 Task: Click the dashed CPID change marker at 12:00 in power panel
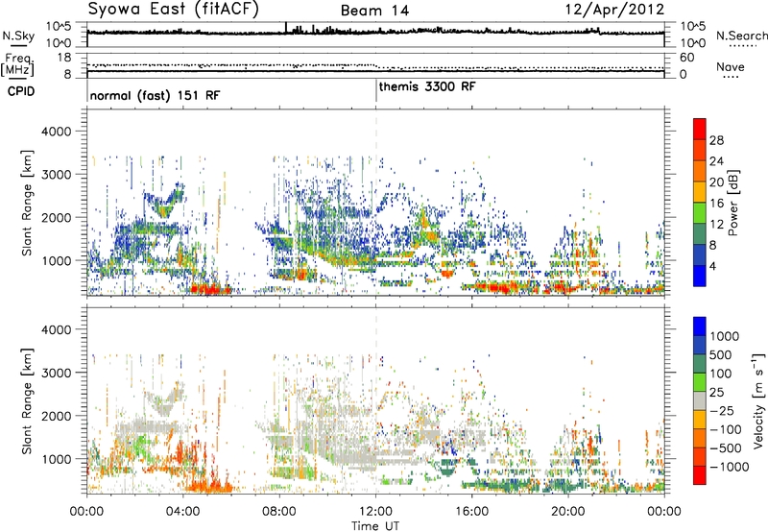click(376, 203)
